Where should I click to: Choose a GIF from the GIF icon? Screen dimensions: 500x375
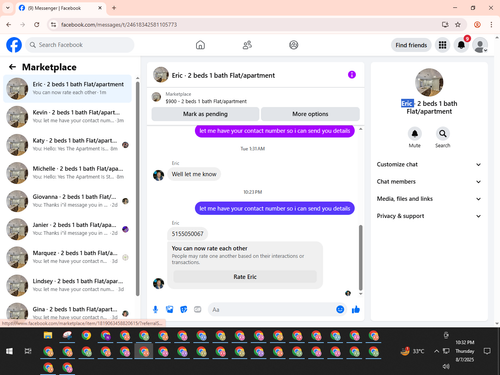coord(198,310)
